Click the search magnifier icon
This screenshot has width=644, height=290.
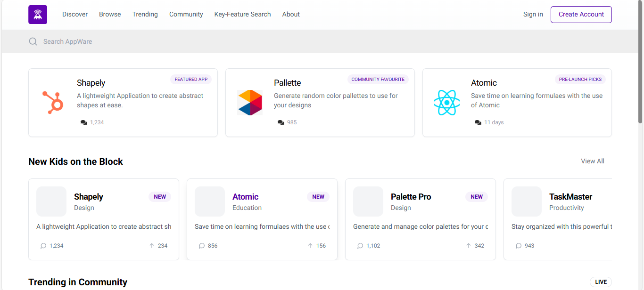[33, 41]
